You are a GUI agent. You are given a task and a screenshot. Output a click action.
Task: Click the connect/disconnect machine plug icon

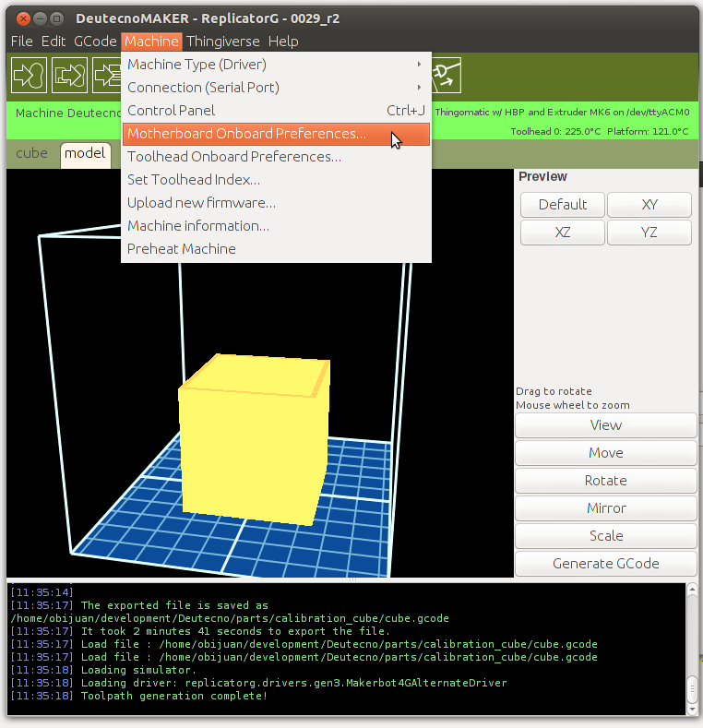444,75
